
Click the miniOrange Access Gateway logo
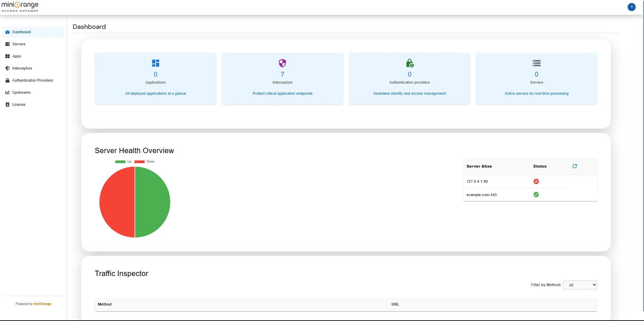(20, 7)
